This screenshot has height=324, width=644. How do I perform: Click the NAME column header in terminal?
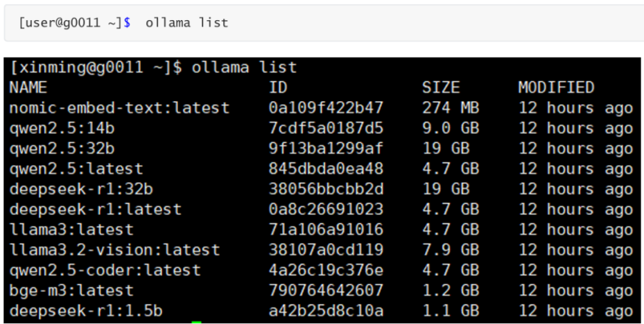click(x=28, y=87)
